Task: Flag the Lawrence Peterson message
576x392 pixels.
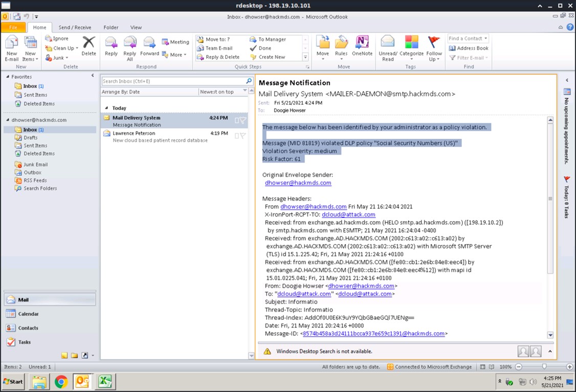Action: click(x=243, y=136)
